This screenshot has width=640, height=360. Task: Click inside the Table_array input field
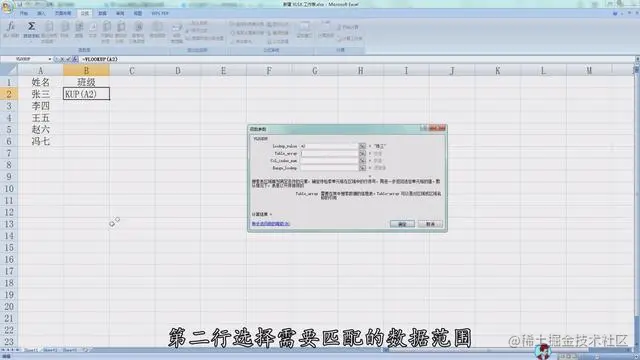[x=329, y=153]
